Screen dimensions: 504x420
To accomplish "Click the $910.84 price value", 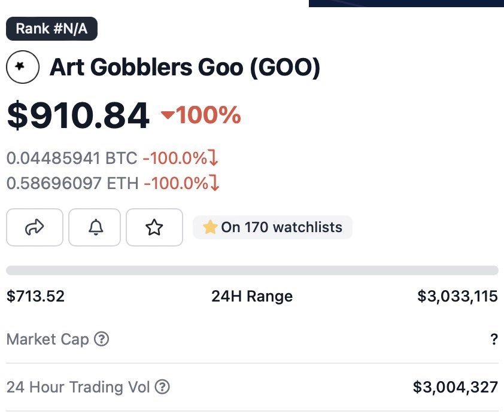I will pos(78,115).
